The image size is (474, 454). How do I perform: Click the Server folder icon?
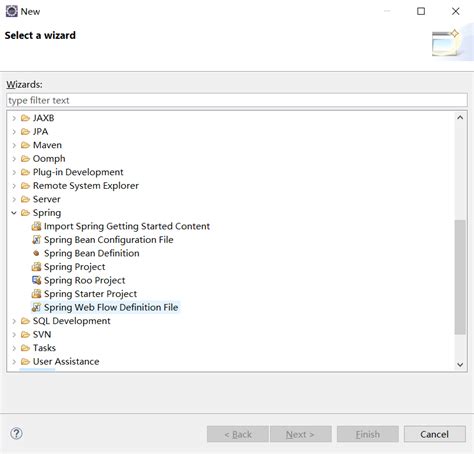(25, 199)
